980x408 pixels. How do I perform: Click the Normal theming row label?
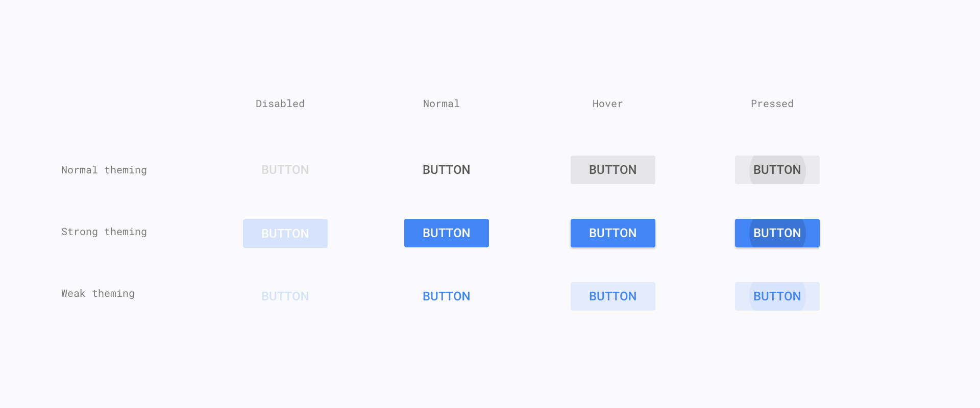[104, 170]
